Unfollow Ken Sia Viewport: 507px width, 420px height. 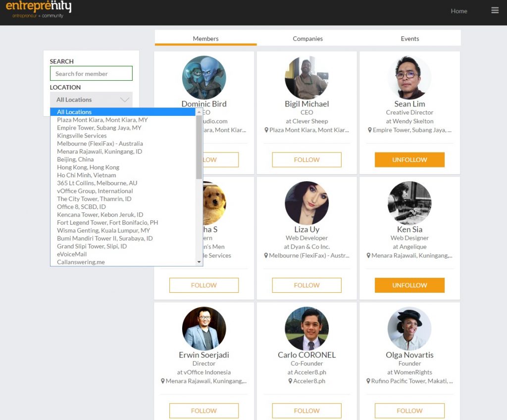pos(409,285)
